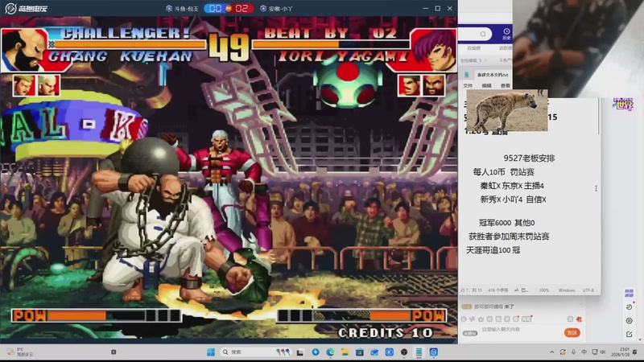Click the text 获胜者参加周末罚站赛
The height and width of the screenshot is (362, 644).
pyautogui.click(x=509, y=237)
